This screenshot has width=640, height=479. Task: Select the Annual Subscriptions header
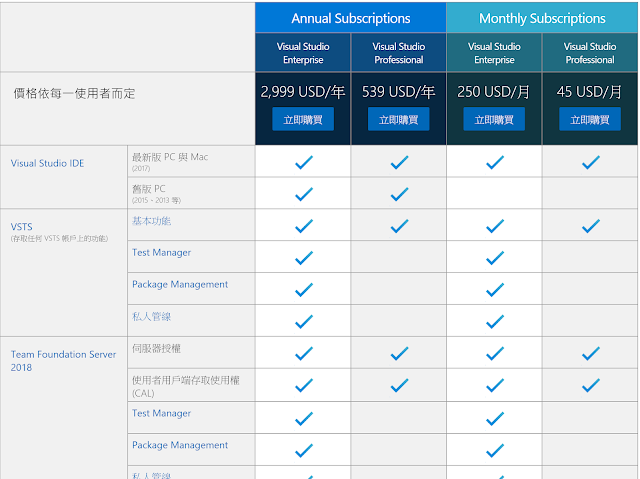[x=351, y=18]
